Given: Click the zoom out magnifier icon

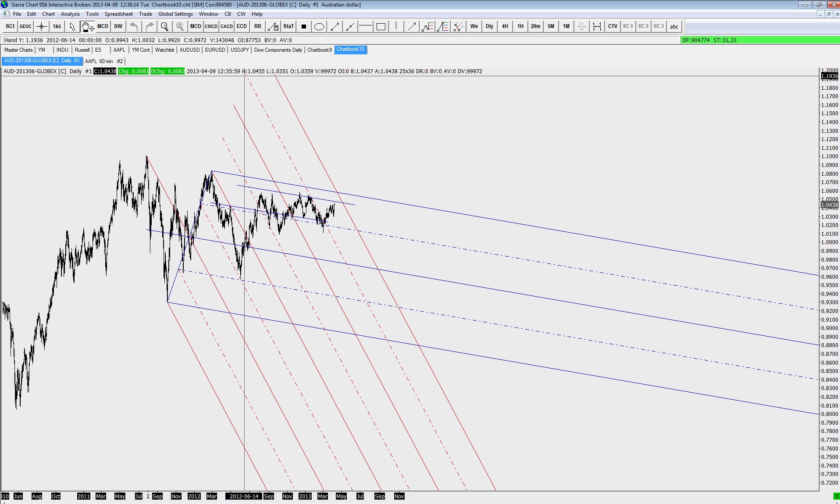Looking at the screenshot, I should tap(180, 26).
